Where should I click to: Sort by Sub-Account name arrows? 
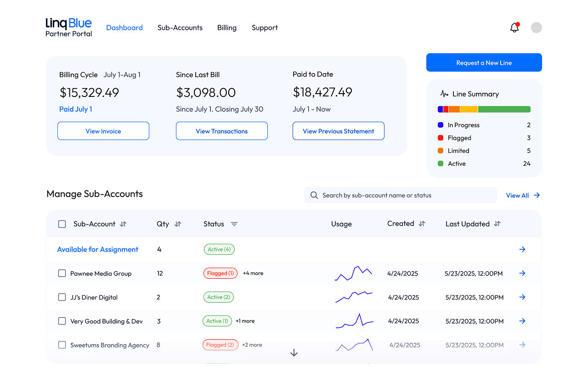click(123, 224)
